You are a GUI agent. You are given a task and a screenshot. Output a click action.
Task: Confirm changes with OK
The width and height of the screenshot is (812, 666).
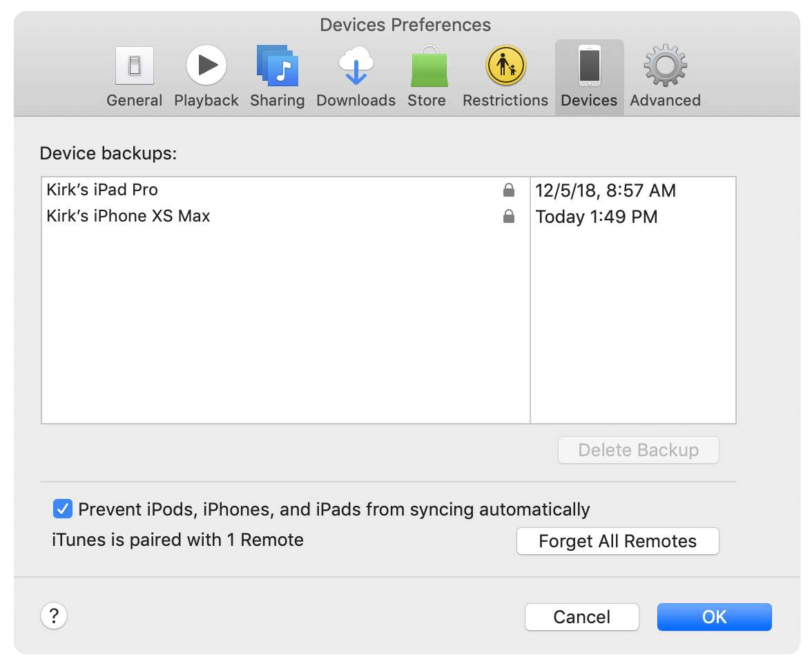coord(714,616)
